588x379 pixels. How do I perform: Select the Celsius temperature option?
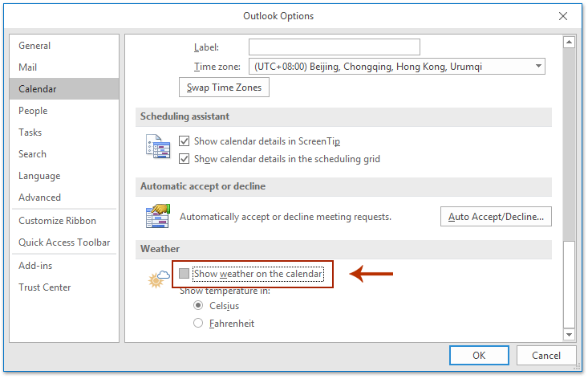pos(198,305)
